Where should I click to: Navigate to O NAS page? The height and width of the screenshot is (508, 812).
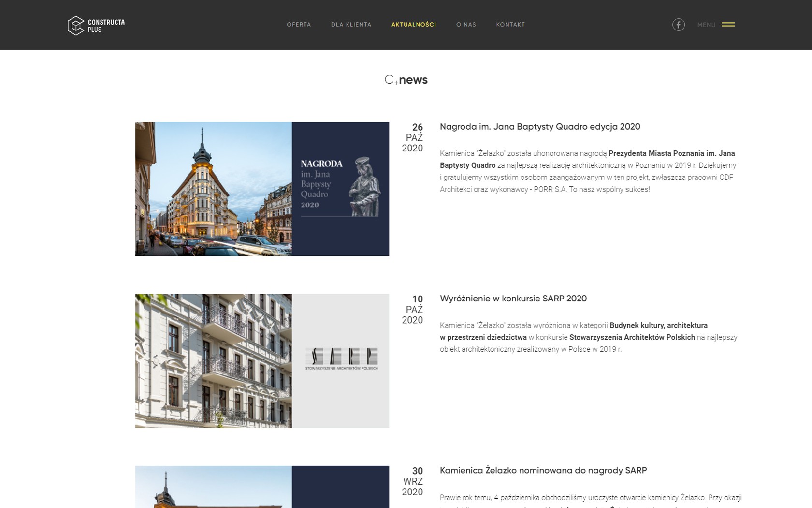point(466,25)
